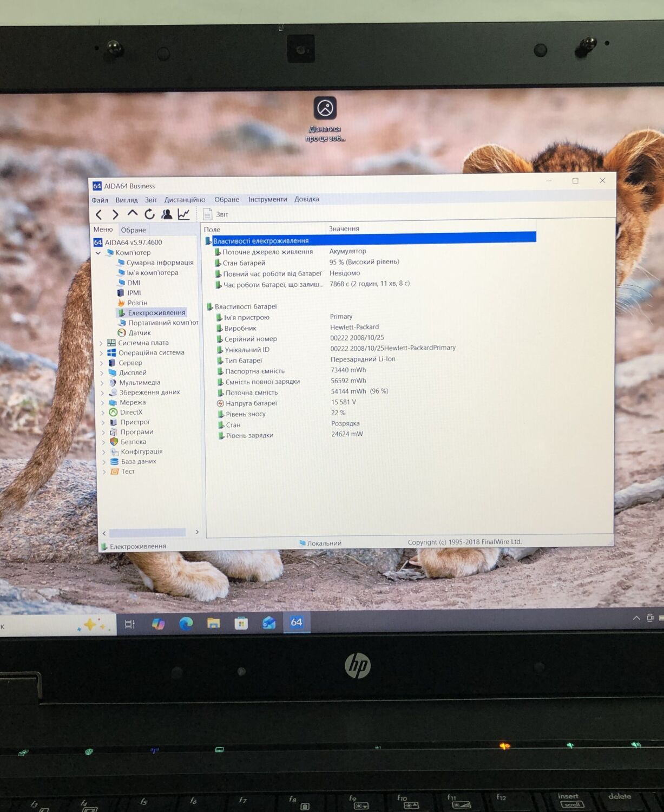Viewport: 664px width, 812px height.
Task: Select Сумарна інформація in the tree
Action: click(160, 263)
